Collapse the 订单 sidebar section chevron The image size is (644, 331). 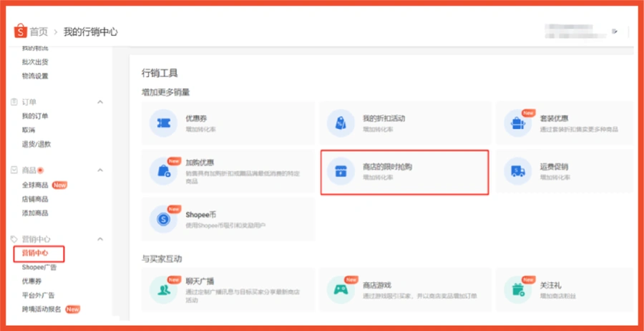pyautogui.click(x=100, y=102)
